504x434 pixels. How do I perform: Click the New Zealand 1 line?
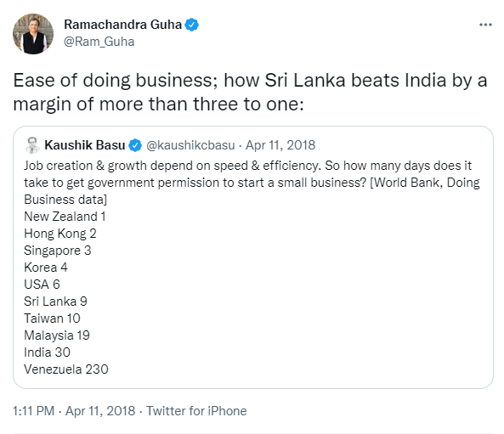(x=65, y=217)
